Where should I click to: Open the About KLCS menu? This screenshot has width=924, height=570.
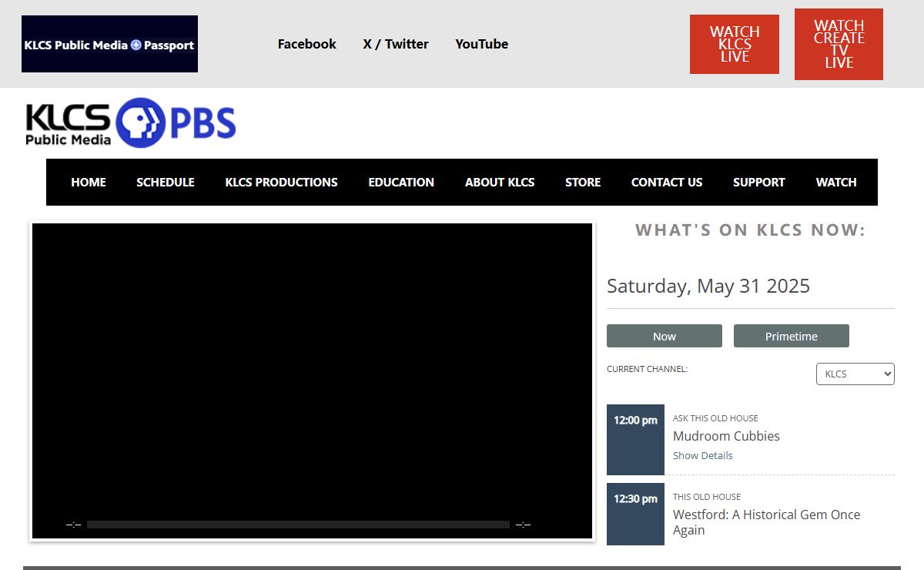coord(500,182)
